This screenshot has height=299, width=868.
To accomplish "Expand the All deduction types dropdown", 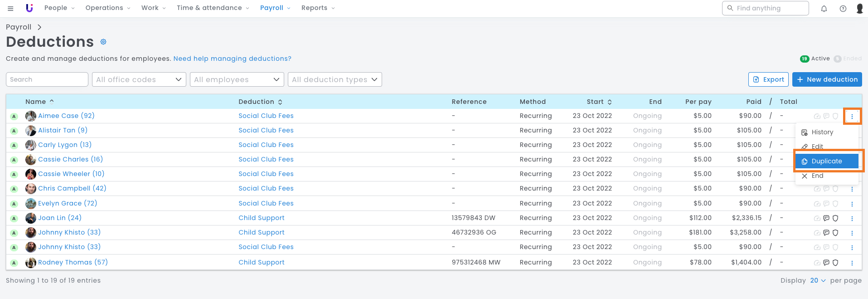I will 335,79.
